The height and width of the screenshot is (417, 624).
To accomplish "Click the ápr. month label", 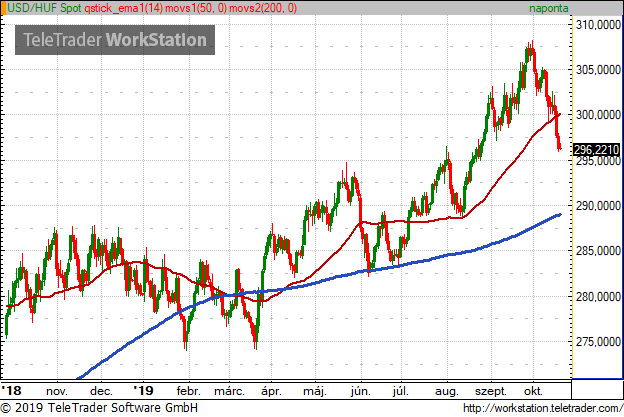I will pos(271,391).
